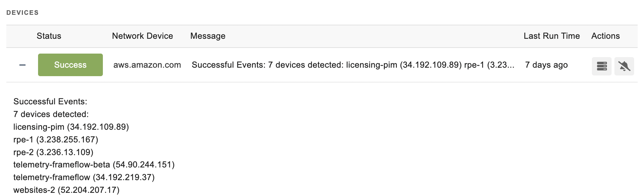This screenshot has width=644, height=196.
Task: Click the DEVICES section heading
Action: 23,13
